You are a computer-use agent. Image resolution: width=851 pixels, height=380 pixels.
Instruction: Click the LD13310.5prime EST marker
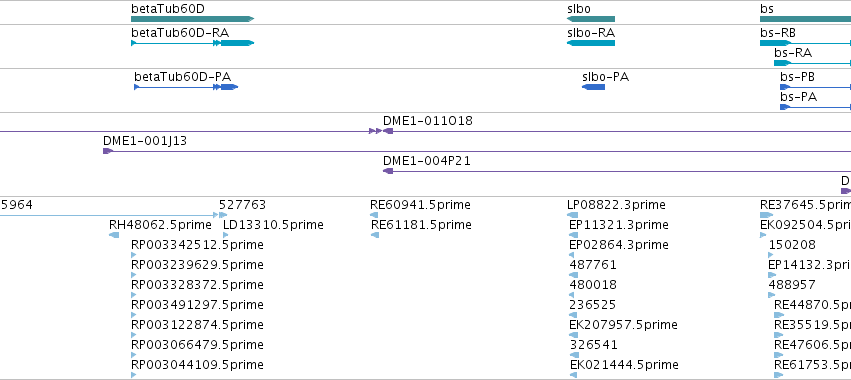223,215
